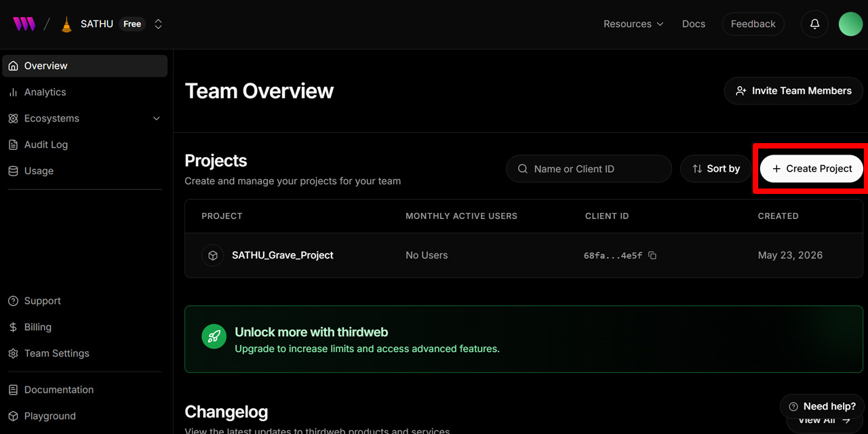Image resolution: width=868 pixels, height=434 pixels.
Task: Click the CLIENT ID column header
Action: tap(607, 216)
